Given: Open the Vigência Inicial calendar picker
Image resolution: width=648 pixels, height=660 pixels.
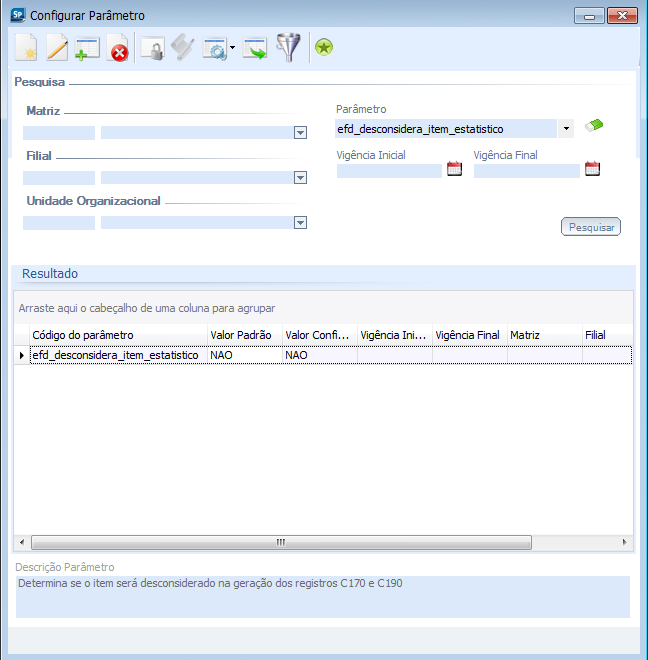Looking at the screenshot, I should point(454,169).
